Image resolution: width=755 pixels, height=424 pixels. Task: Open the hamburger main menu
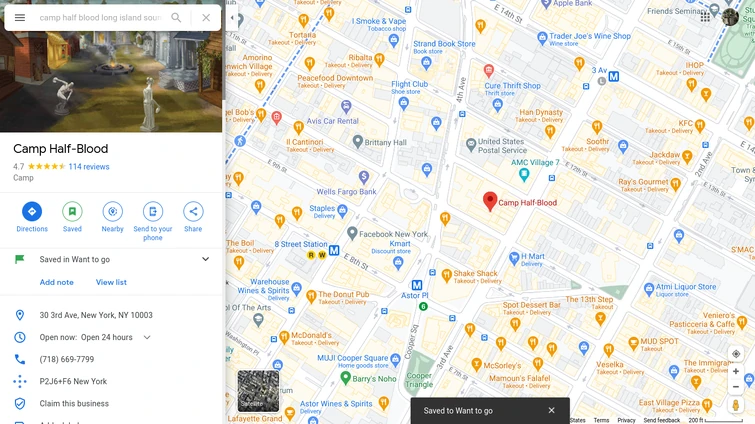pos(20,18)
